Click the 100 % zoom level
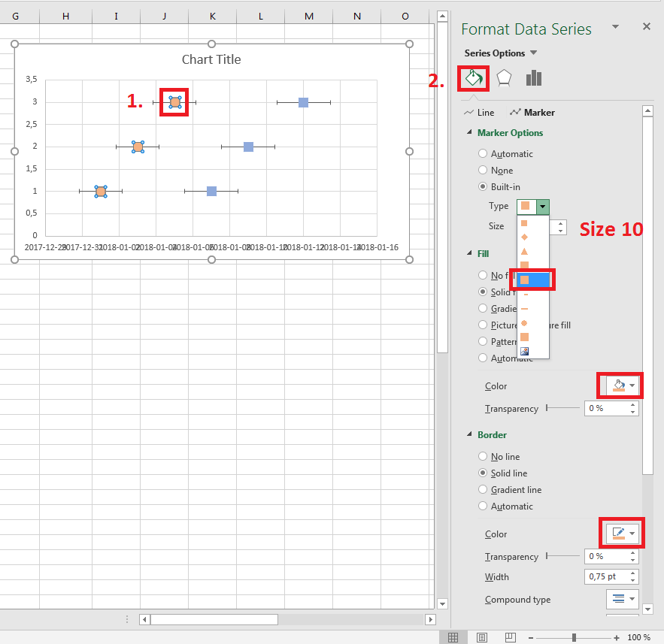Viewport: 664px width, 644px height. [638, 637]
